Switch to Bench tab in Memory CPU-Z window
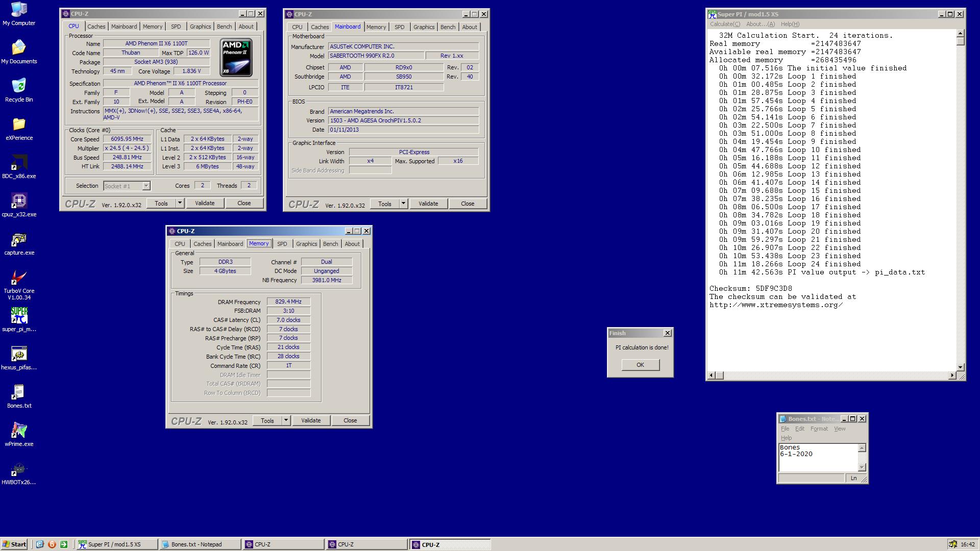Viewport: 980px width, 551px height. (331, 244)
